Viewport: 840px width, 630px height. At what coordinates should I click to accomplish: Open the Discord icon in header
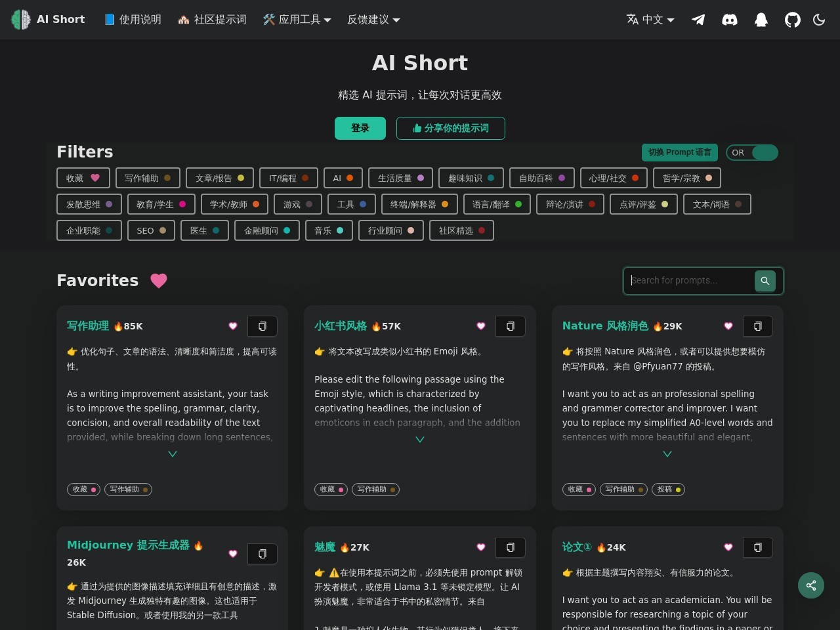(x=730, y=20)
